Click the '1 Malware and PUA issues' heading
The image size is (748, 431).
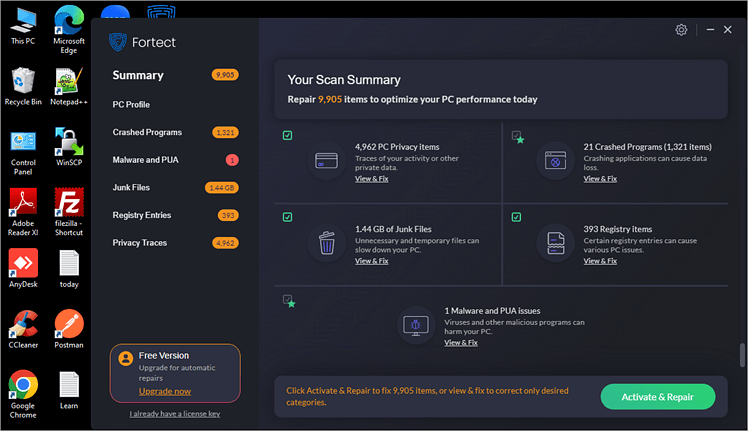tap(492, 311)
